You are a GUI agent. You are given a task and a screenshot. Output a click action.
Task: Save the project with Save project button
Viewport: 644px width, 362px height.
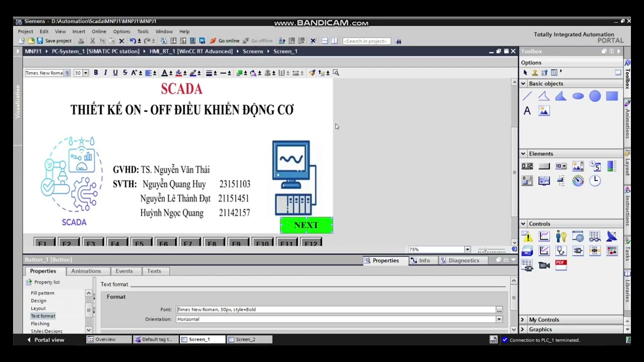pos(54,41)
